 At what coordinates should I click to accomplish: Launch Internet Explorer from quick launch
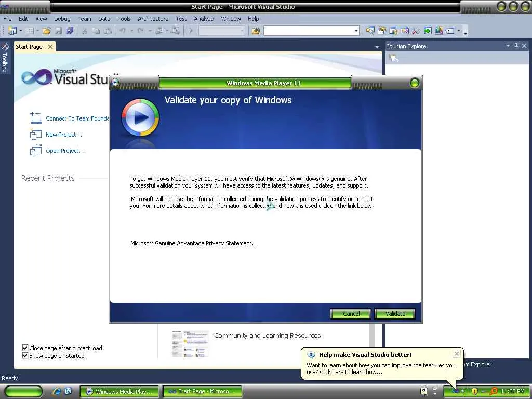(x=57, y=391)
